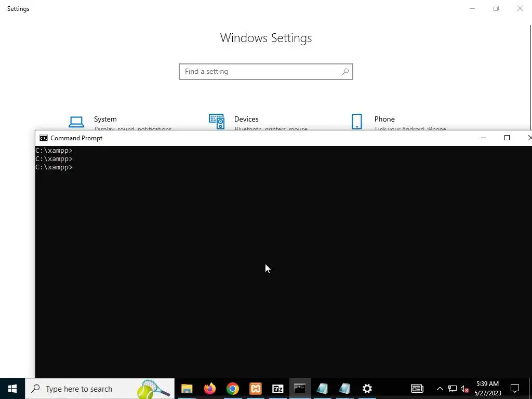The height and width of the screenshot is (399, 532).
Task: Open the Devices settings category
Action: tap(258, 122)
